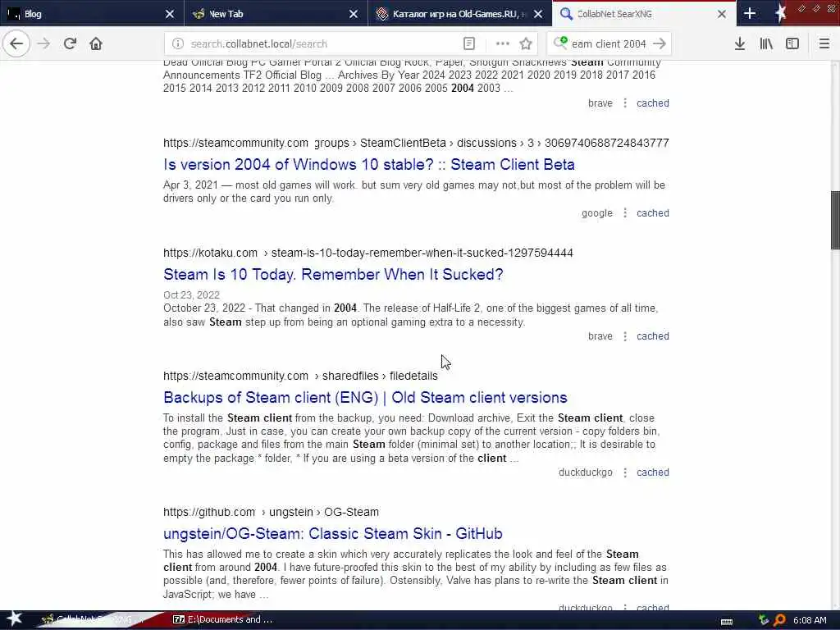Open 'Steam Is 10 Today' Kotaku result

333,274
